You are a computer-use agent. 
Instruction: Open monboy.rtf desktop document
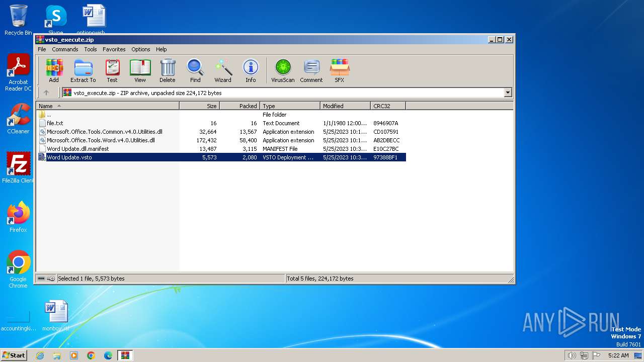point(56,315)
